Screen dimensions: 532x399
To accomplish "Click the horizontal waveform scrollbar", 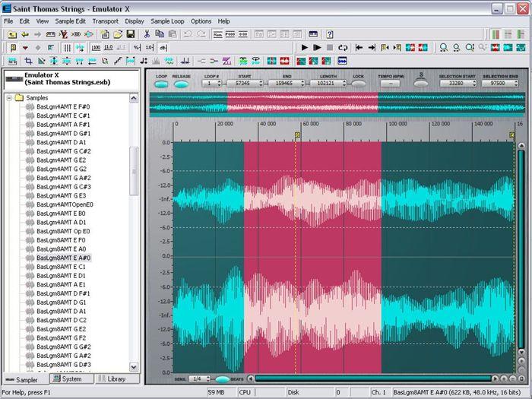I will pos(373,378).
